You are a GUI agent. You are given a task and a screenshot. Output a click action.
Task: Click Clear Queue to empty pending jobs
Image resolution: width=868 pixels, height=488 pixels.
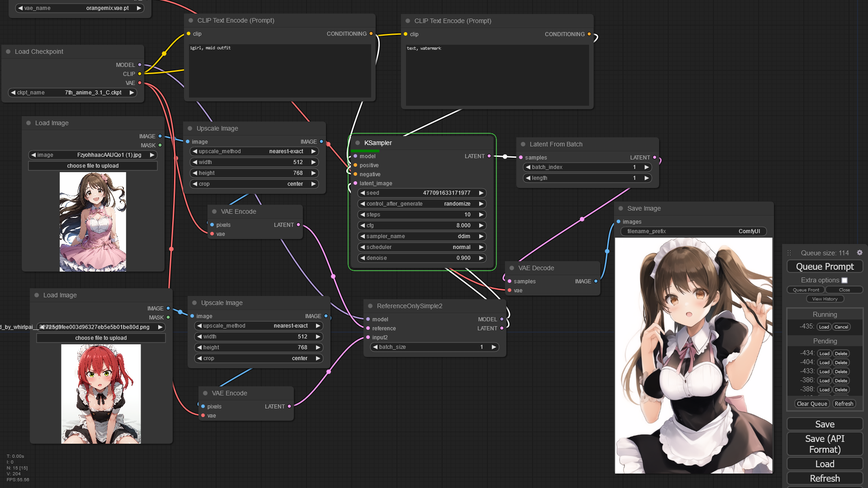(812, 404)
